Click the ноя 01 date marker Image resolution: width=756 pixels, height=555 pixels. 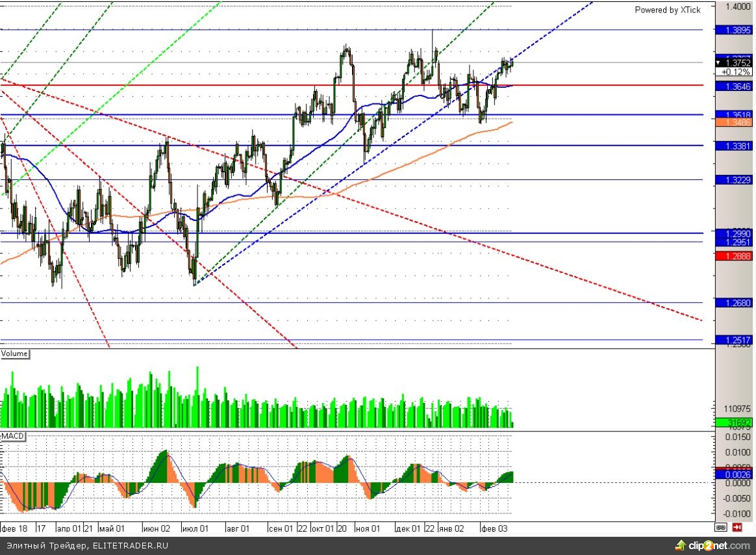tap(368, 528)
